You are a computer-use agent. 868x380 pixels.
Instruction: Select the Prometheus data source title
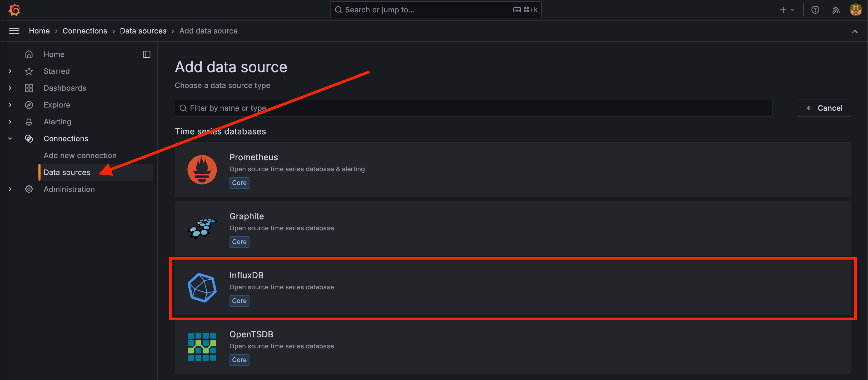point(253,157)
